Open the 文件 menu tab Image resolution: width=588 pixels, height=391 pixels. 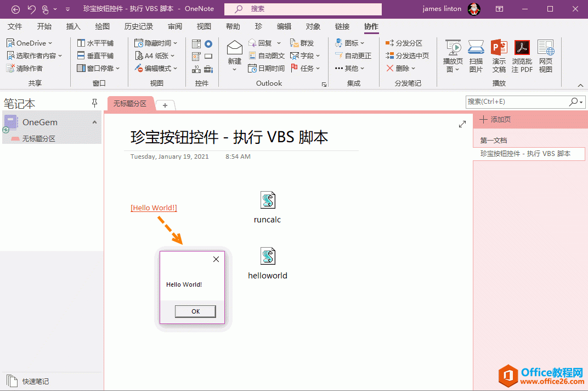click(x=15, y=26)
